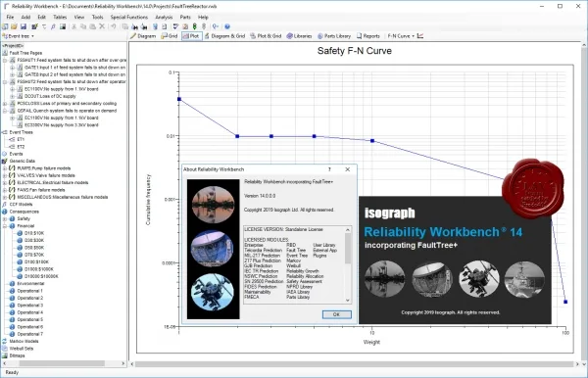588x378 pixels.
Task: Click the About dialog question mark button
Action: (329, 169)
